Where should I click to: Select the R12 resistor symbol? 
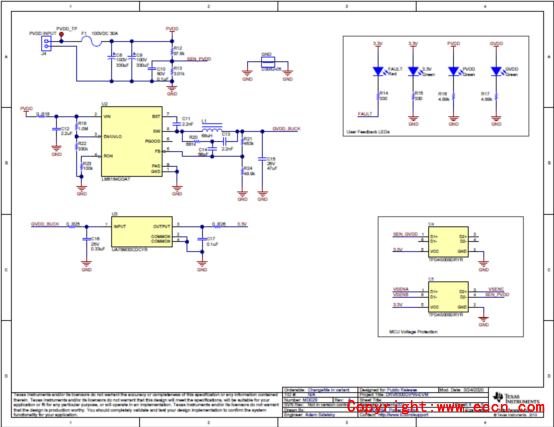click(172, 51)
